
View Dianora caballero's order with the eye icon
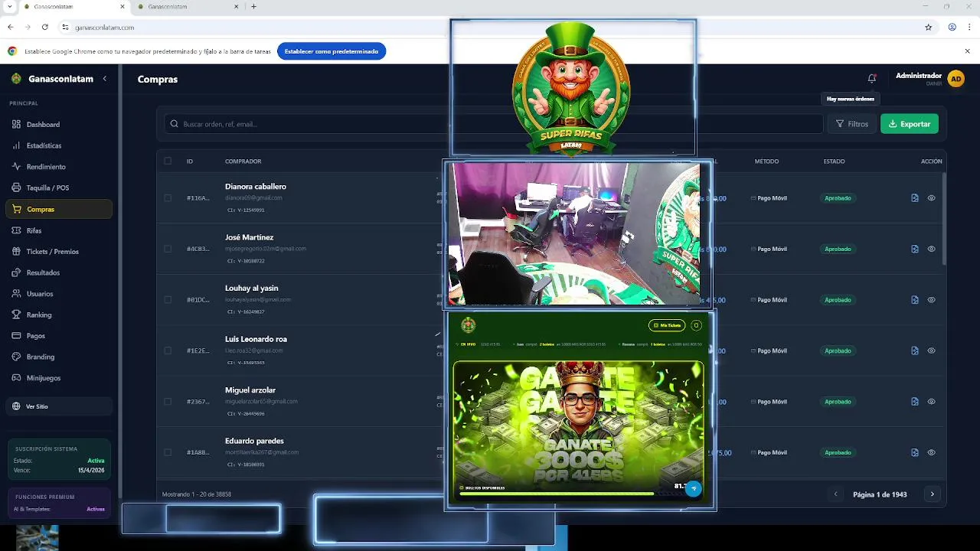932,198
